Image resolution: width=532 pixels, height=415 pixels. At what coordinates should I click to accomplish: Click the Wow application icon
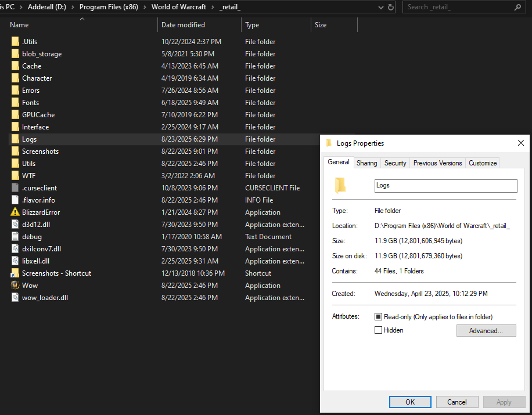point(15,285)
